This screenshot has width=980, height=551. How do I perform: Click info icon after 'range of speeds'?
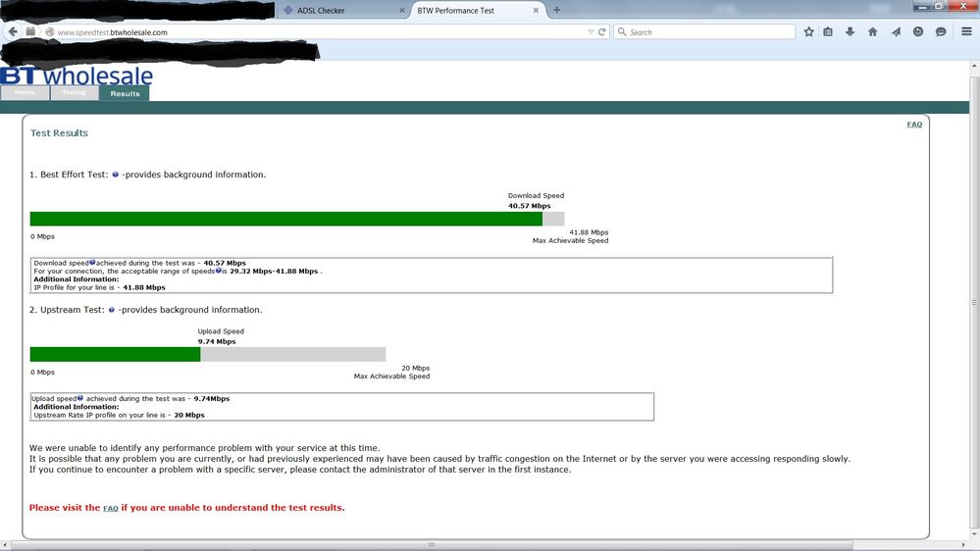tap(218, 271)
